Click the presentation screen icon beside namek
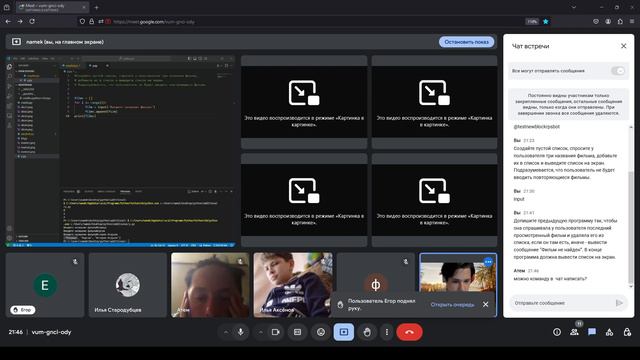This screenshot has height=360, width=640. (16, 42)
